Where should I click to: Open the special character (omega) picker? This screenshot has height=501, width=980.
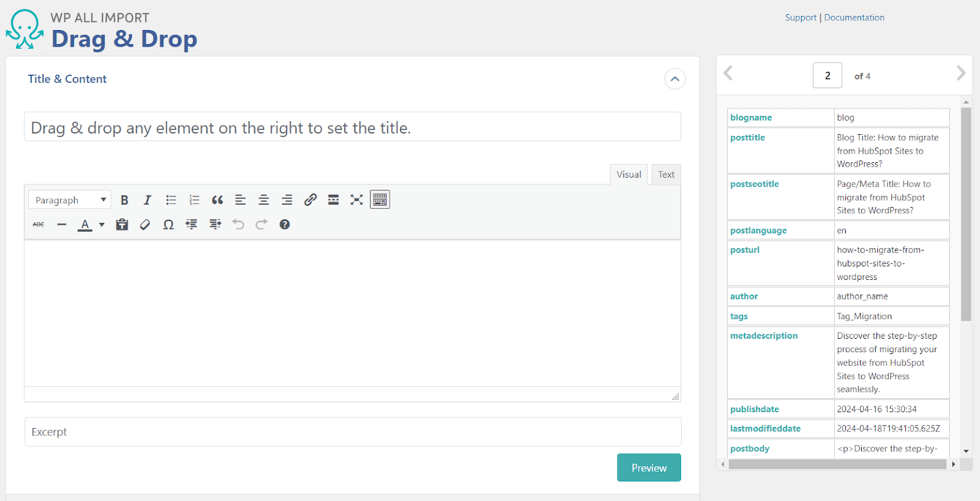[x=168, y=224]
